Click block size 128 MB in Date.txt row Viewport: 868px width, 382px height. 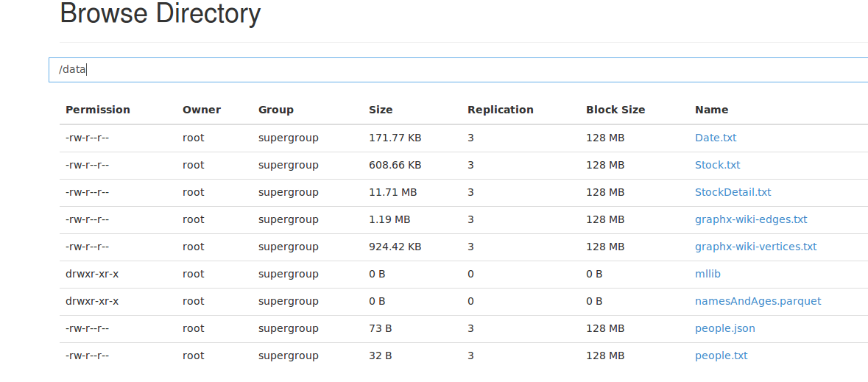pyautogui.click(x=605, y=138)
